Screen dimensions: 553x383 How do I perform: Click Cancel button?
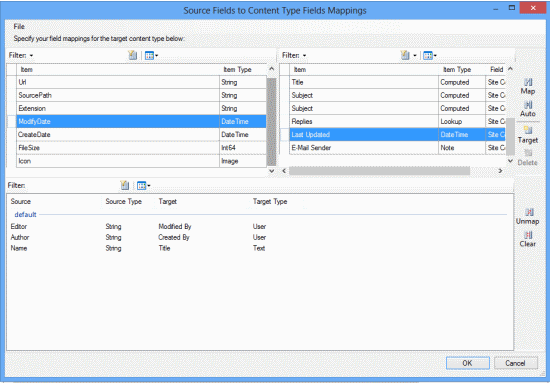[x=516, y=363]
